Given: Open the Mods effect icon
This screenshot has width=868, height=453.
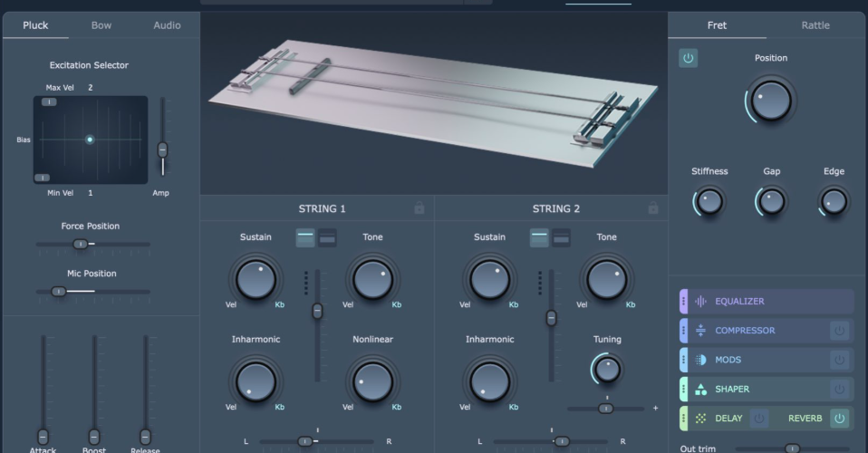Looking at the screenshot, I should tap(700, 360).
